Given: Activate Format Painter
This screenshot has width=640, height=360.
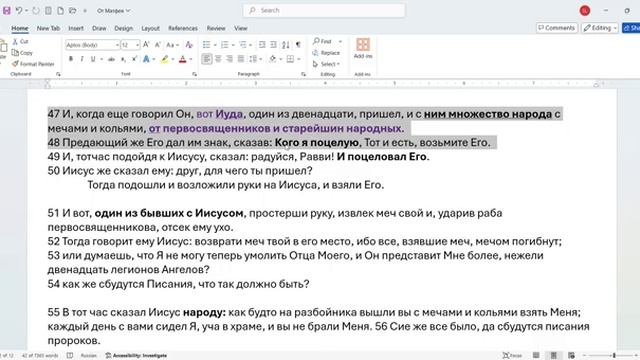Looking at the screenshot, I should click(x=33, y=64).
